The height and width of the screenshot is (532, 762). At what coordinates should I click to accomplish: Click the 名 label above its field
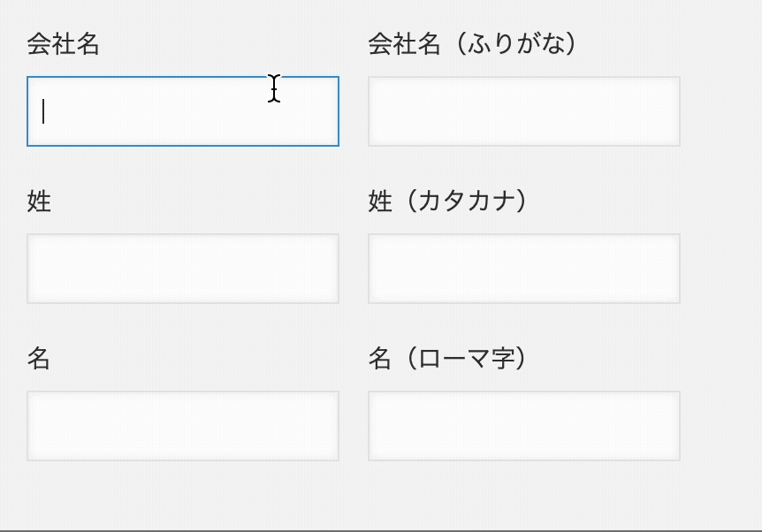tap(39, 359)
